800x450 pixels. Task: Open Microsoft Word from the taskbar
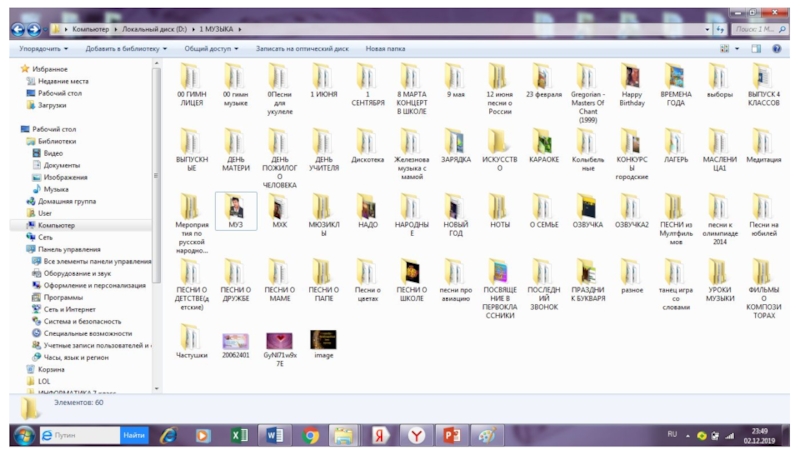274,435
